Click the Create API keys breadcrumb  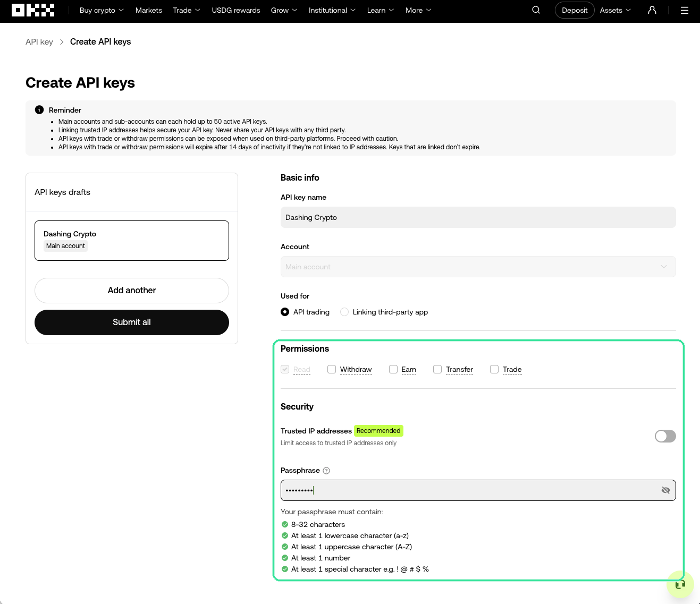pyautogui.click(x=100, y=42)
